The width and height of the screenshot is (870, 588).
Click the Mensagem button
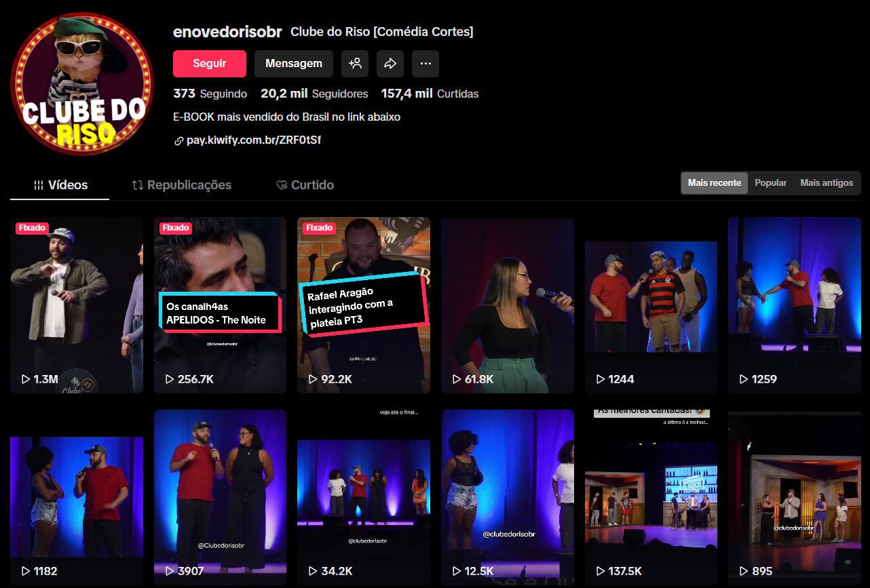point(294,63)
